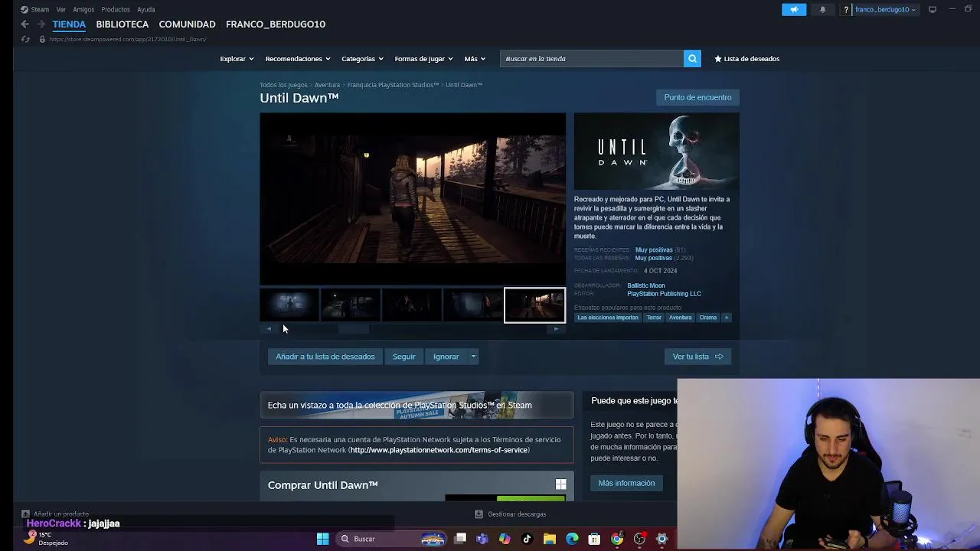The width and height of the screenshot is (980, 551).
Task: Click the plus icon after Drama tag
Action: pos(726,318)
